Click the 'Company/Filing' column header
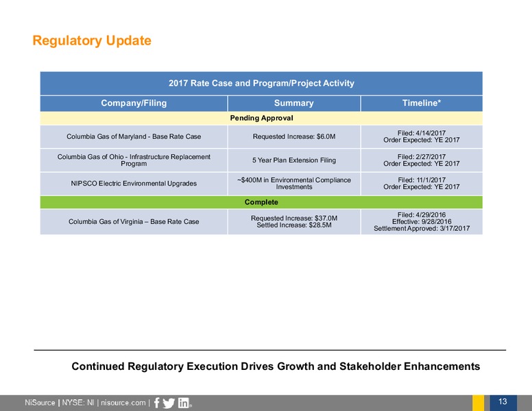 [x=134, y=103]
